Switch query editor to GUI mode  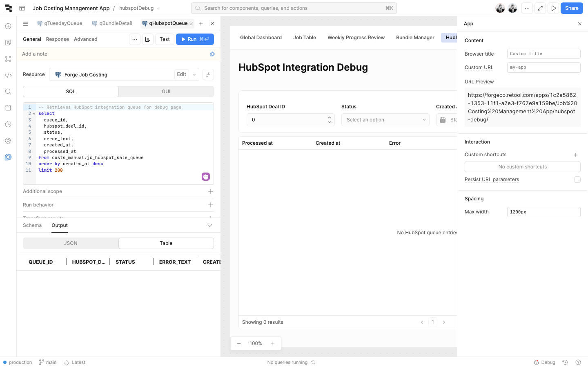[x=166, y=92]
